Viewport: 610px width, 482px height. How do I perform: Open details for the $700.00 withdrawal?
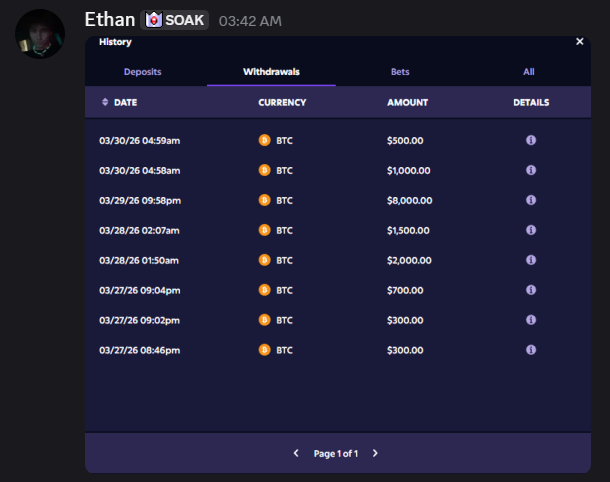pos(531,290)
